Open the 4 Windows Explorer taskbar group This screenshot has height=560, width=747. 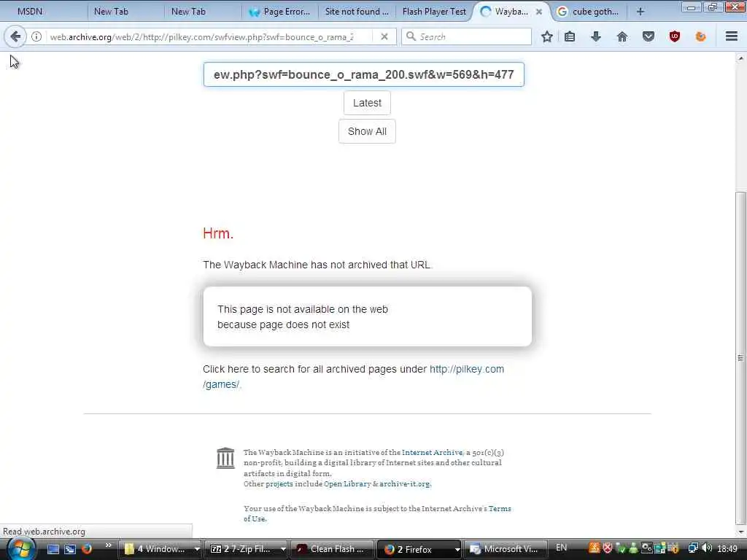(x=155, y=549)
